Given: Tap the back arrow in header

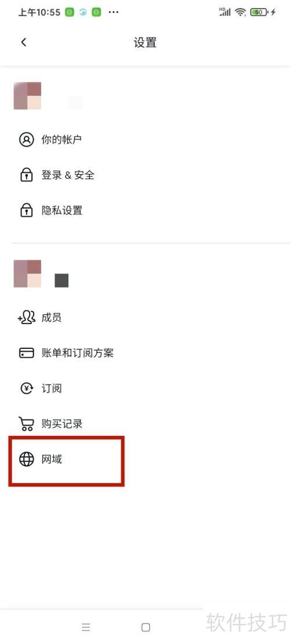Looking at the screenshot, I should pos(24,42).
